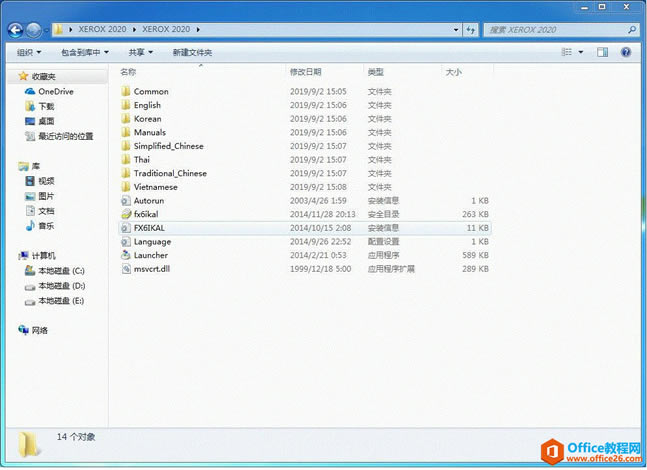The image size is (647, 470).
Task: Open the 下载 folder in the sidebar
Action: (46, 106)
